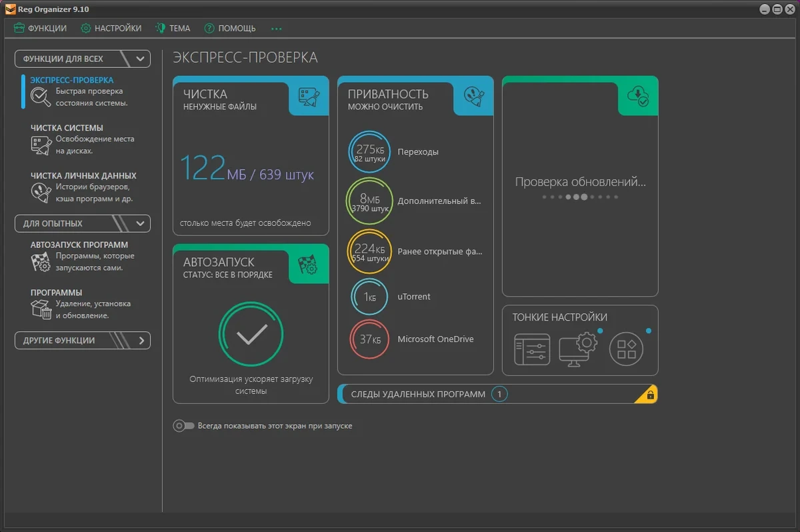Expand the Другие функции section

click(141, 340)
